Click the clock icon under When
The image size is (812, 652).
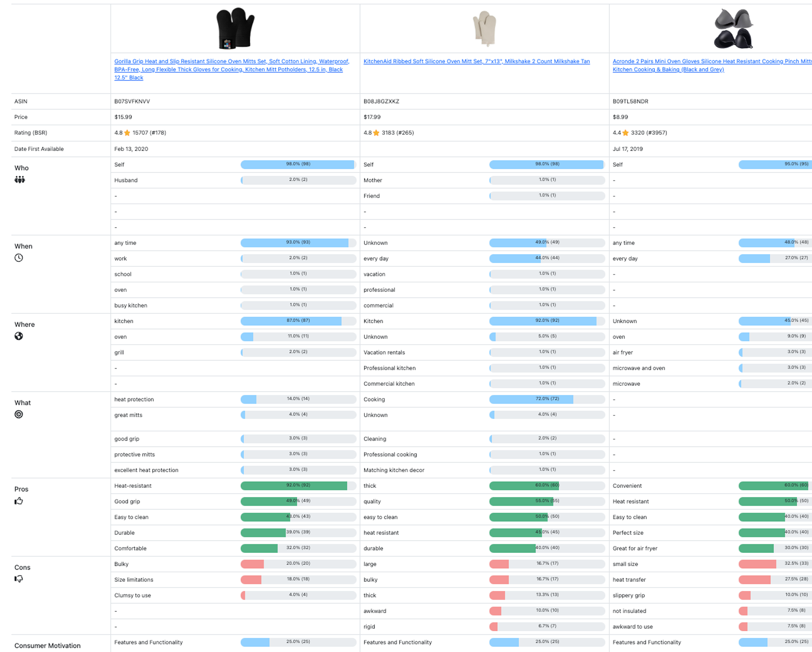coord(19,258)
